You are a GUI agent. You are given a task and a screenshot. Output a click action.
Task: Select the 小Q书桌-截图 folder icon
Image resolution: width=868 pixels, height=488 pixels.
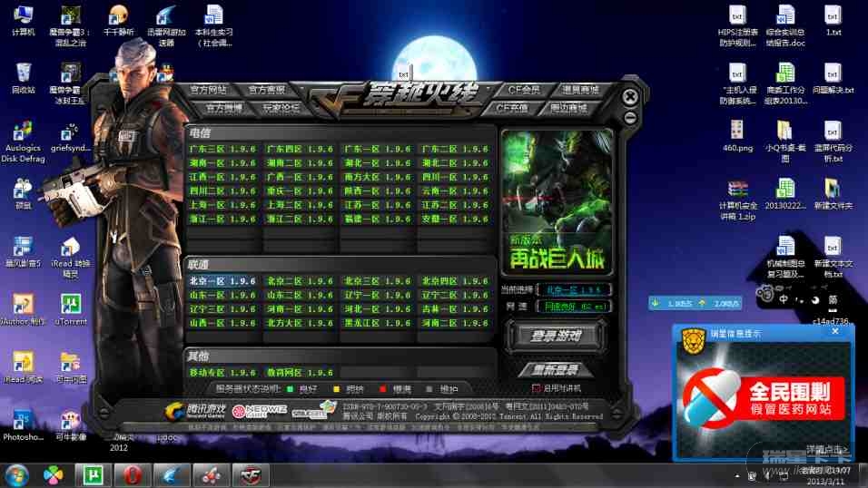coord(785,142)
